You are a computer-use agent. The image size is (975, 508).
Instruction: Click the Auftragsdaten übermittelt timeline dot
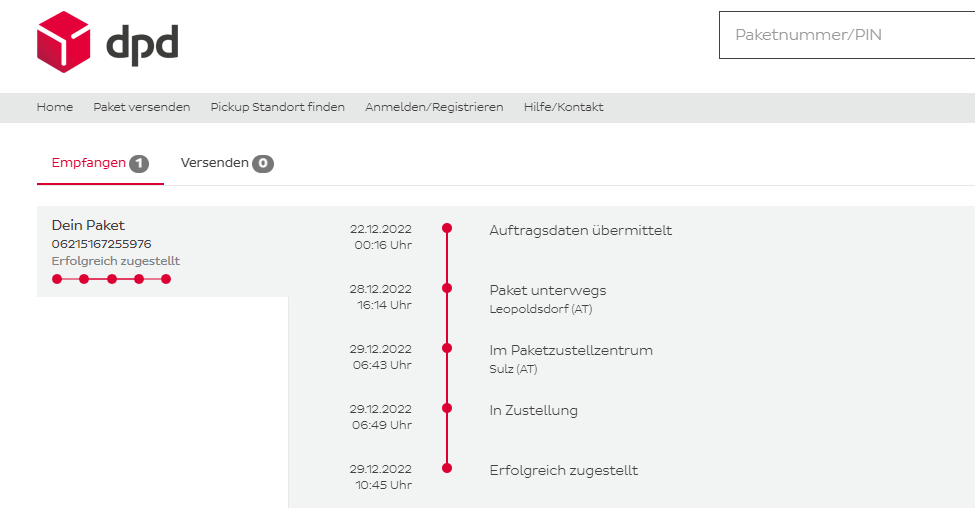click(447, 229)
